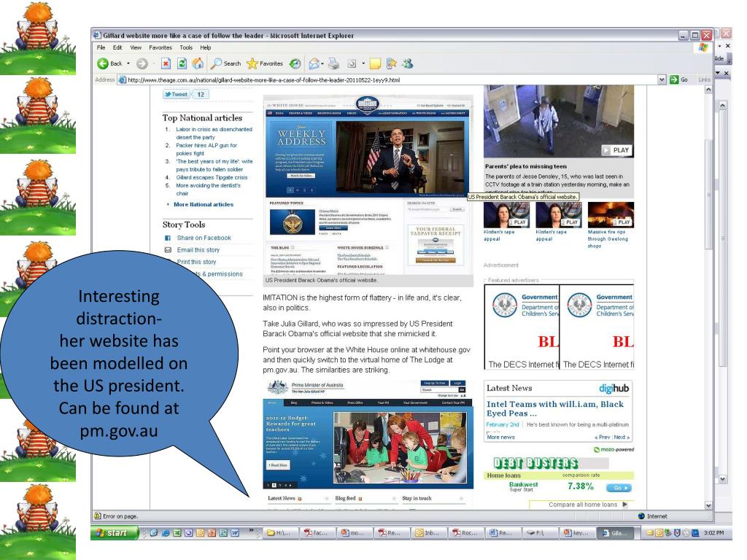
Task: Open the Favorites star in toolbar
Action: coord(265,63)
